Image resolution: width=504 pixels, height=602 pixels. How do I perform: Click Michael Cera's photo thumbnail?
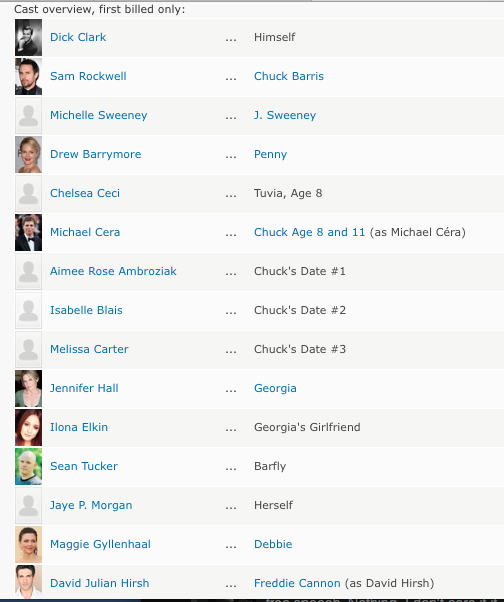(x=28, y=232)
